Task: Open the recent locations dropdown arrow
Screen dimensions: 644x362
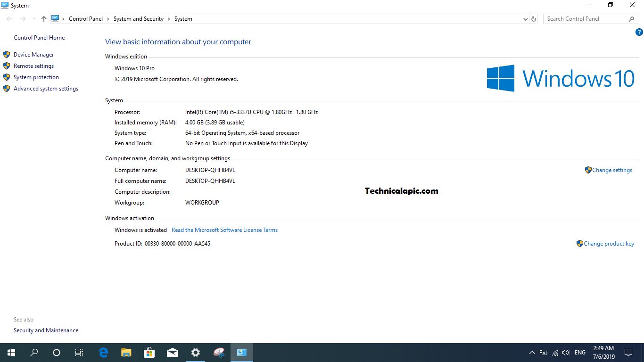Action: 33,19
